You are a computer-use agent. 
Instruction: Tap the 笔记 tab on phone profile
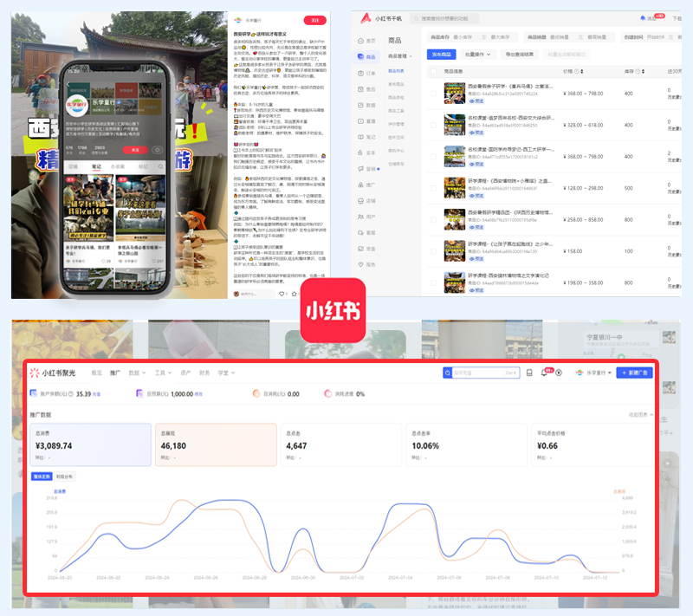(96, 166)
